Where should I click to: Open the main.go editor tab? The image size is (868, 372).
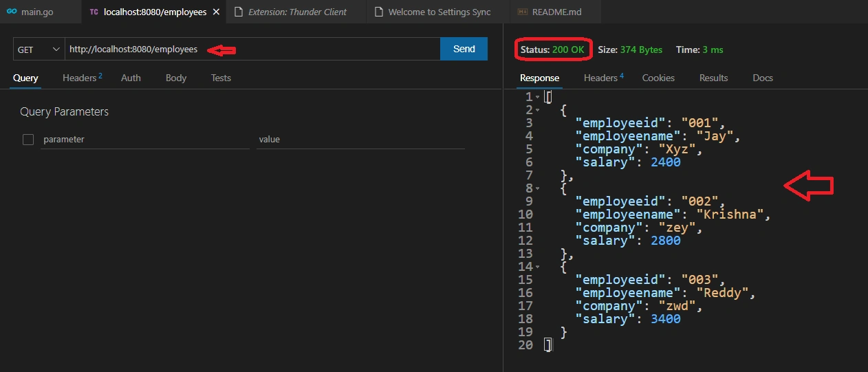(40, 12)
